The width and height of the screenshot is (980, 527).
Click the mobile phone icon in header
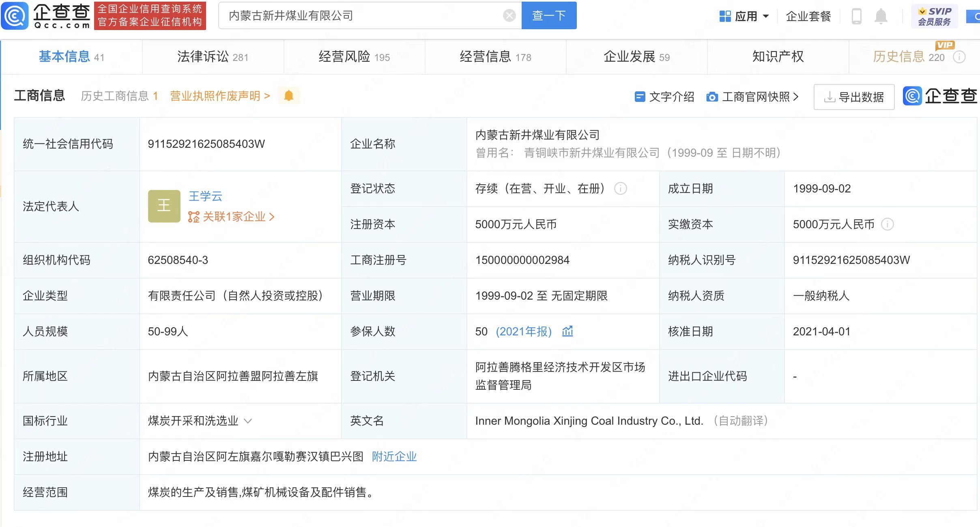(x=856, y=16)
